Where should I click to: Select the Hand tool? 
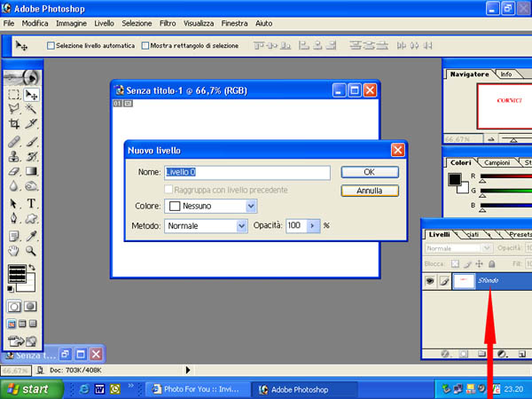[x=14, y=251]
